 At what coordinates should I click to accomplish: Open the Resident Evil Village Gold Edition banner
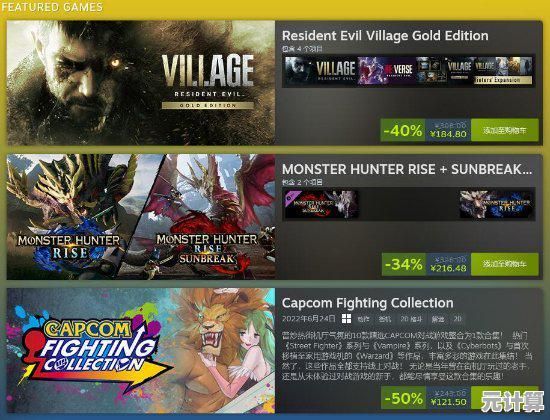(141, 83)
